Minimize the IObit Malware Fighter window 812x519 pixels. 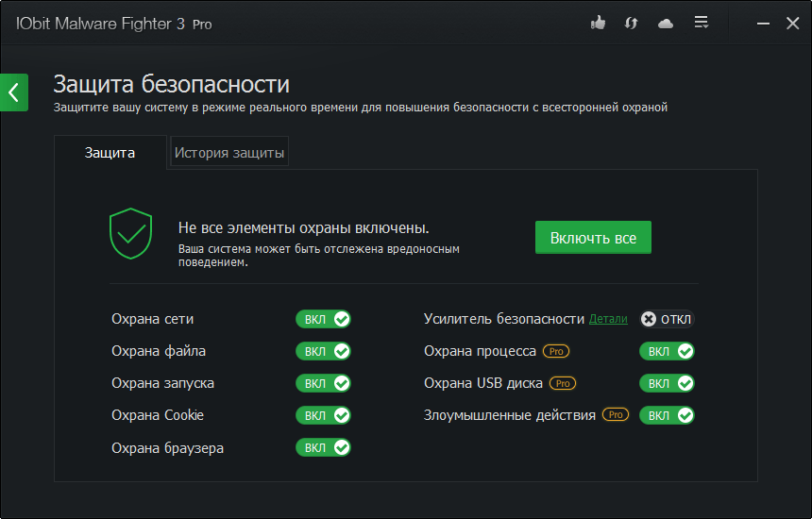click(757, 23)
